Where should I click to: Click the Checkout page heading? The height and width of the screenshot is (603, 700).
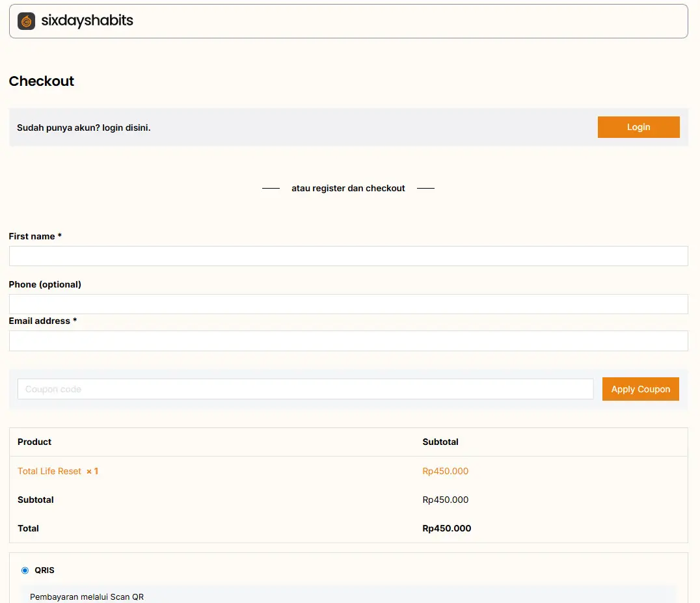coord(42,81)
